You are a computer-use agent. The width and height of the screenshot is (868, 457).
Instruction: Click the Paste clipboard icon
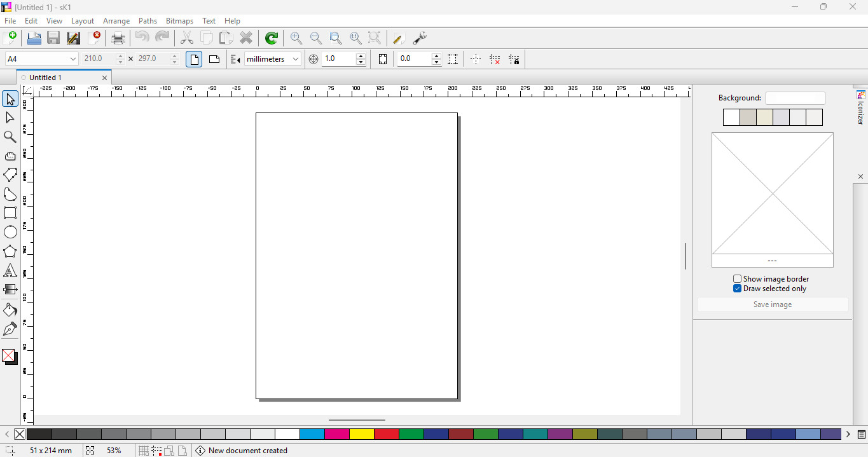(226, 38)
